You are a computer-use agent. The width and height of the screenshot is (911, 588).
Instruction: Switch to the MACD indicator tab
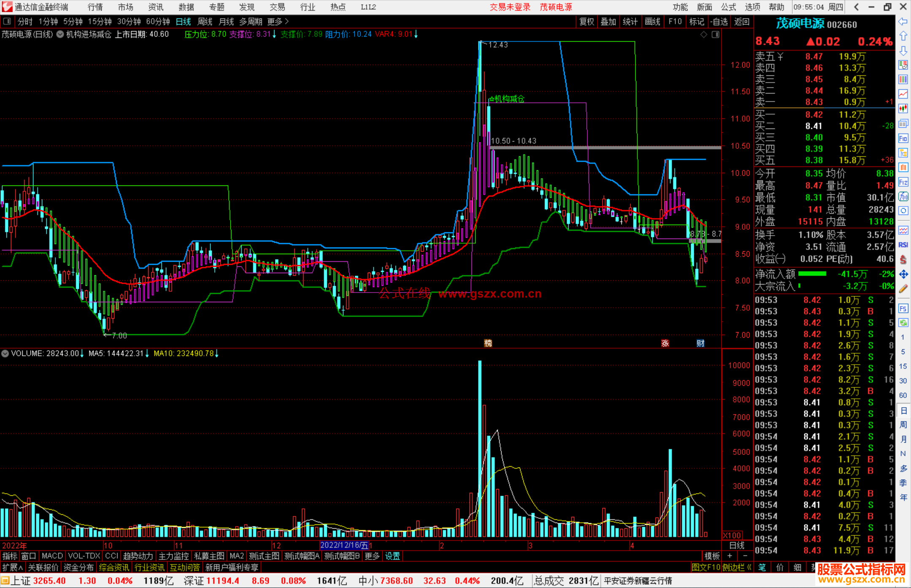(x=52, y=556)
